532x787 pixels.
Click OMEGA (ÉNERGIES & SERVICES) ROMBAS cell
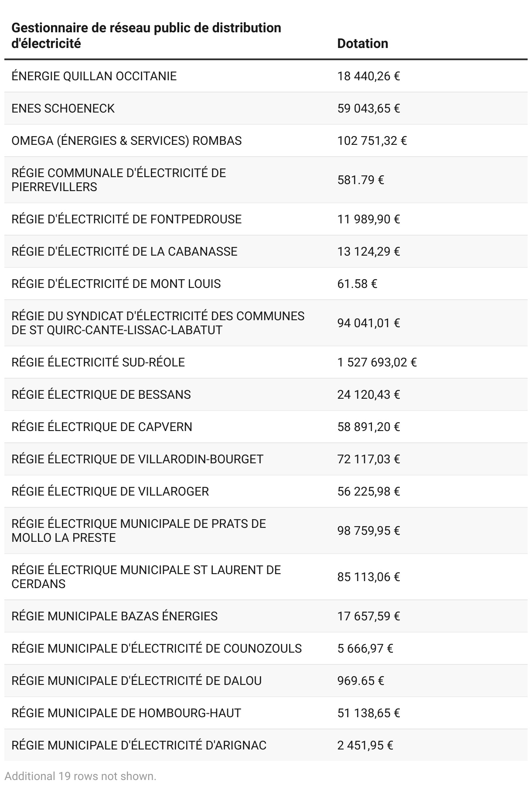click(x=126, y=140)
